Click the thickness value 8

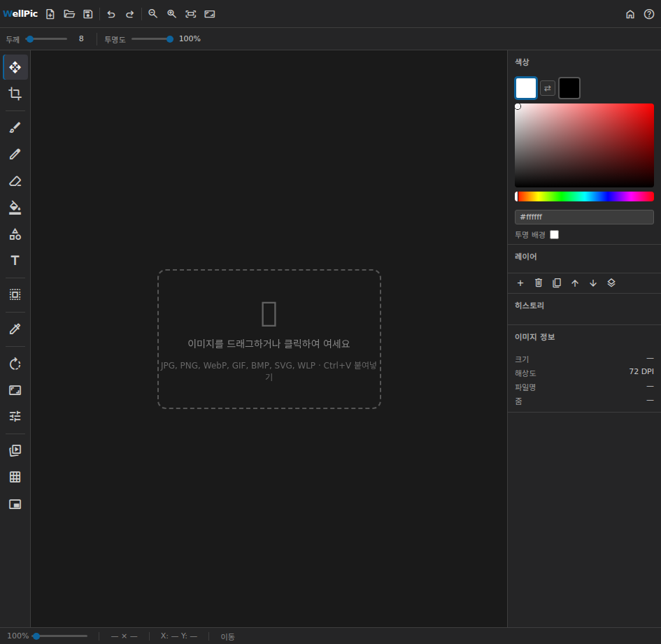coord(81,38)
